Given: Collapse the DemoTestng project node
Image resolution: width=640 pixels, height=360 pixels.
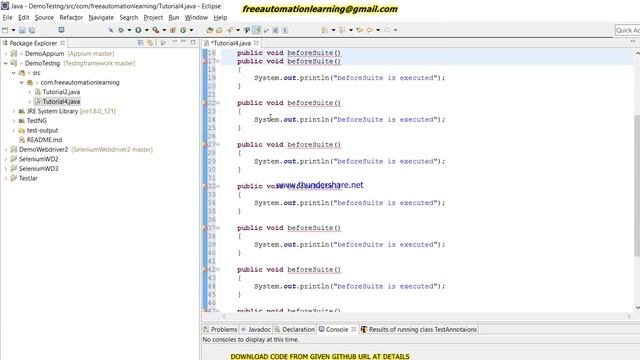Looking at the screenshot, I should (x=6, y=63).
